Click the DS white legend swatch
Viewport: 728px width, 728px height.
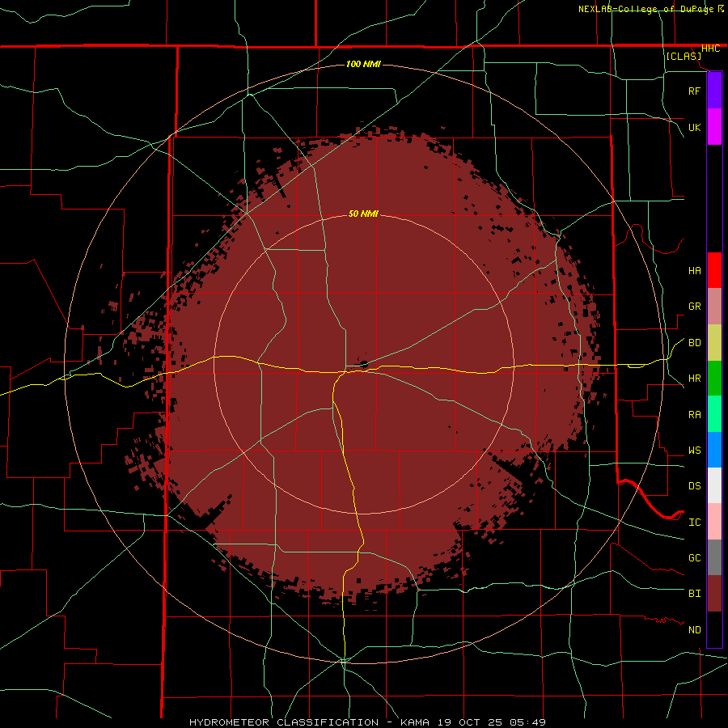click(714, 485)
